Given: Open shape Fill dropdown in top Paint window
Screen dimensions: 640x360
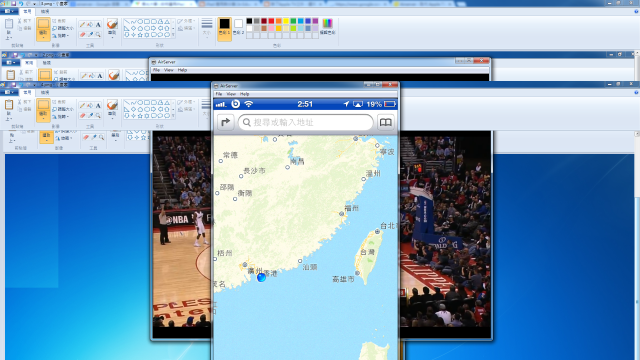Looking at the screenshot, I should point(186,29).
